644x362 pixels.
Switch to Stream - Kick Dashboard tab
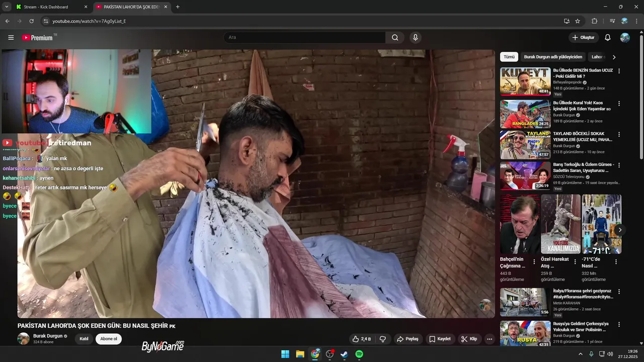pos(46,7)
